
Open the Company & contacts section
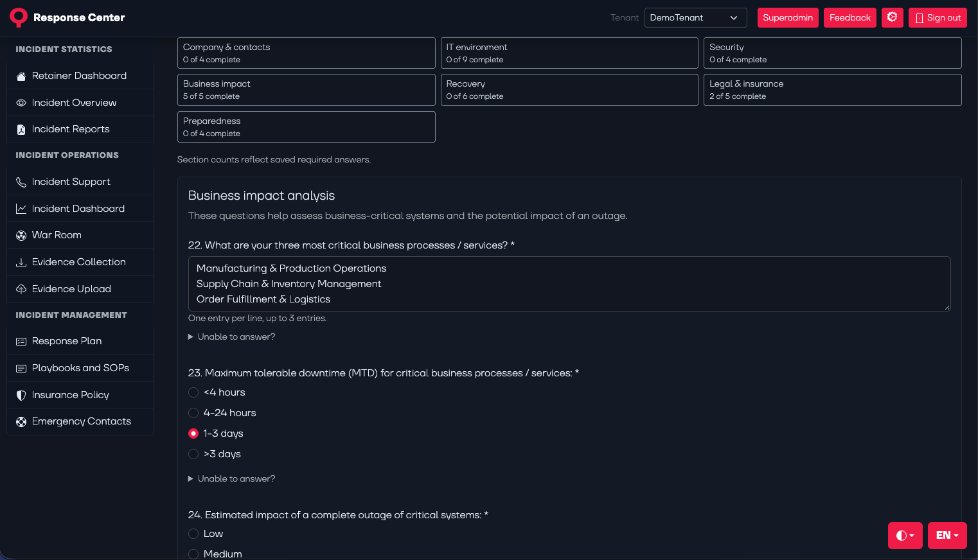[307, 53]
